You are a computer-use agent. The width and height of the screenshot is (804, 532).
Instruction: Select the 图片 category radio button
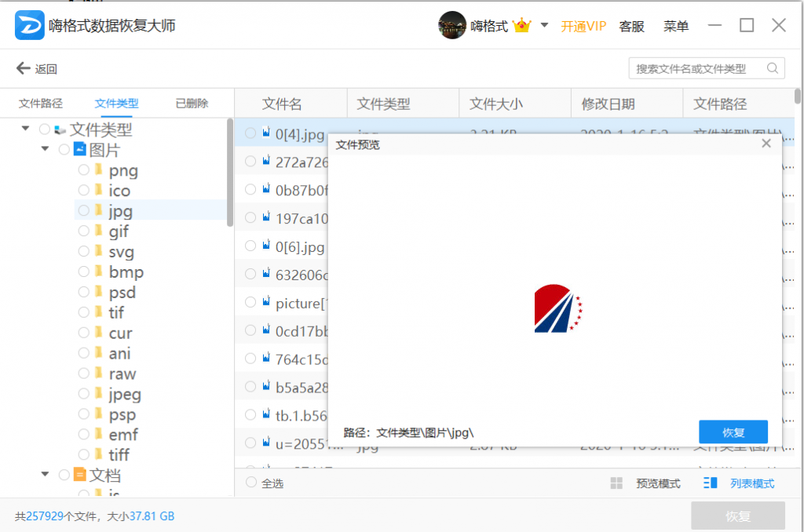tap(64, 150)
